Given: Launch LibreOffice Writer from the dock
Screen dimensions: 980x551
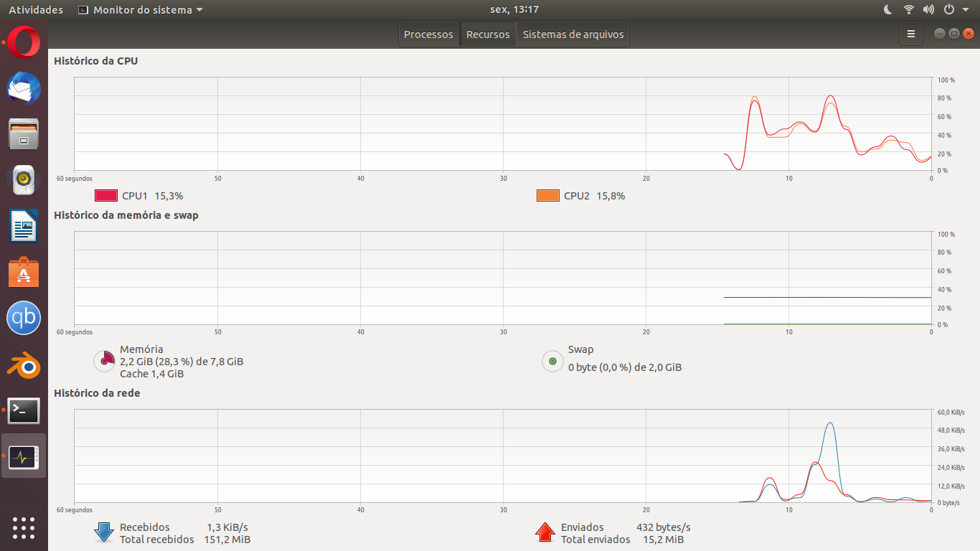Looking at the screenshot, I should pyautogui.click(x=24, y=226).
